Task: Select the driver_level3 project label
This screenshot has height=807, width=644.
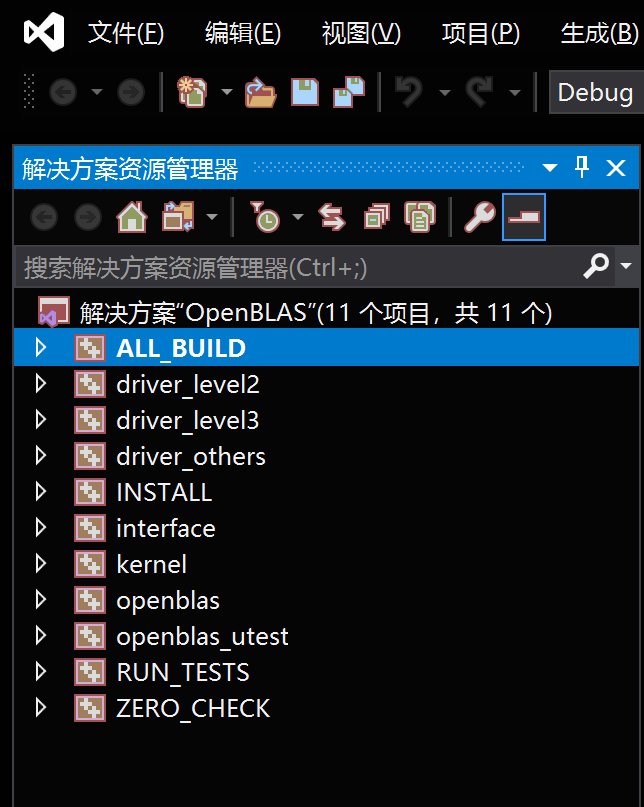Action: click(188, 421)
